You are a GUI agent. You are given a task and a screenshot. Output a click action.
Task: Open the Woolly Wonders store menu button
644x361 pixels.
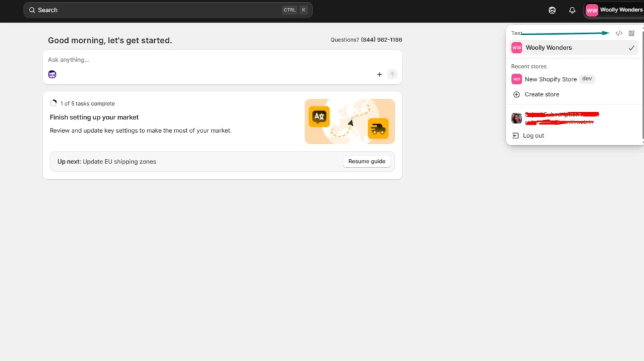[614, 10]
